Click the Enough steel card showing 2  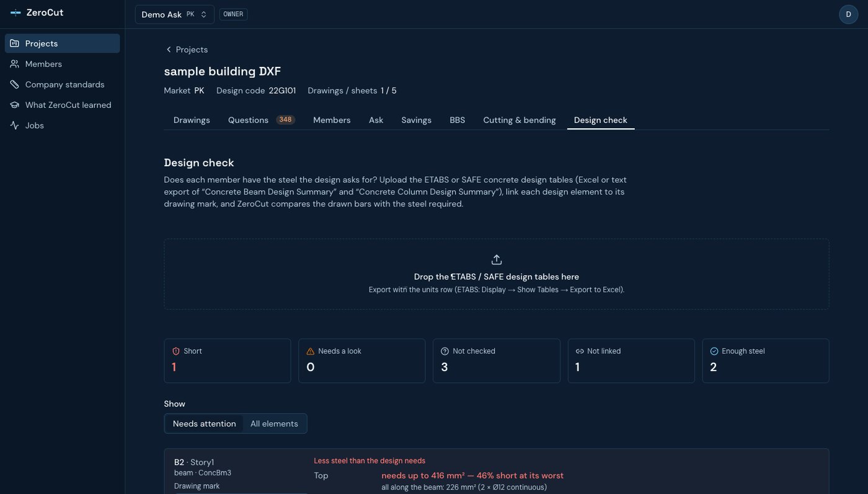[765, 361]
